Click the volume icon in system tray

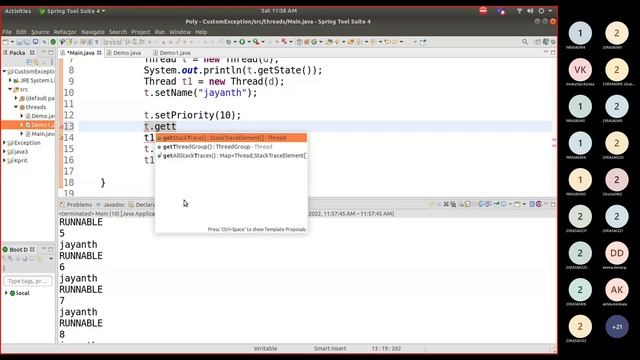(530, 11)
